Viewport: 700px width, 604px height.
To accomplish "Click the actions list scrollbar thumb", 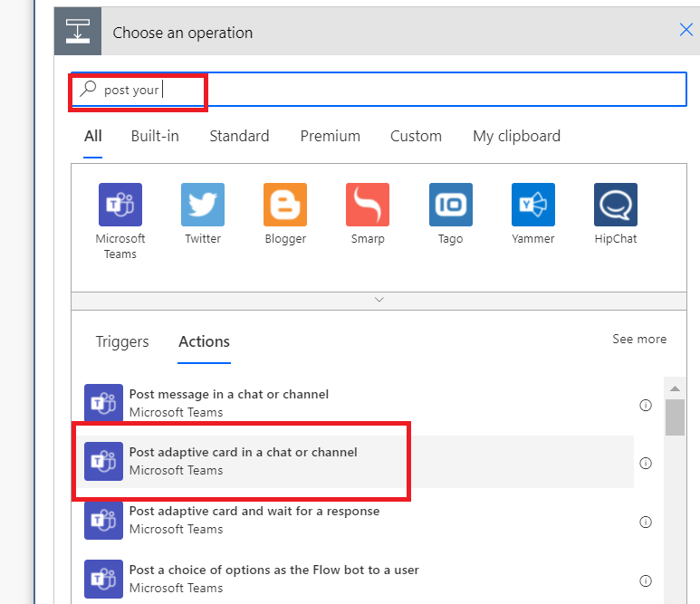I will pos(675,417).
